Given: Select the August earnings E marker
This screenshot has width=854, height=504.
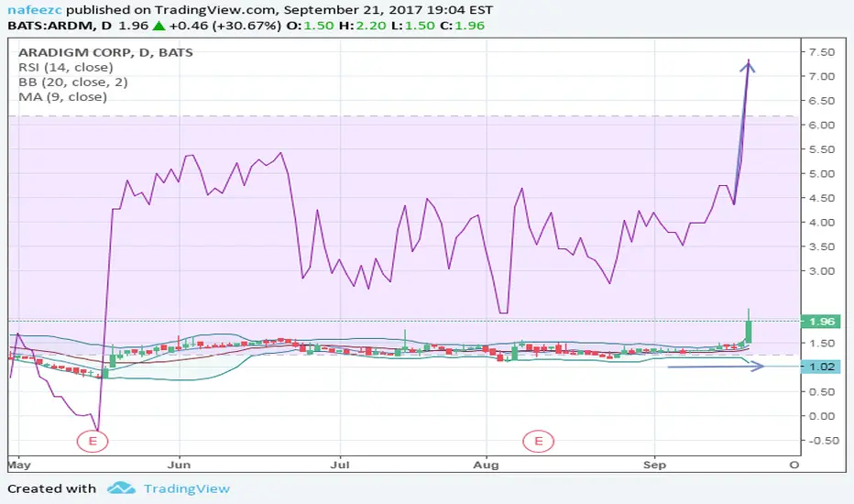Looking at the screenshot, I should pos(538,441).
